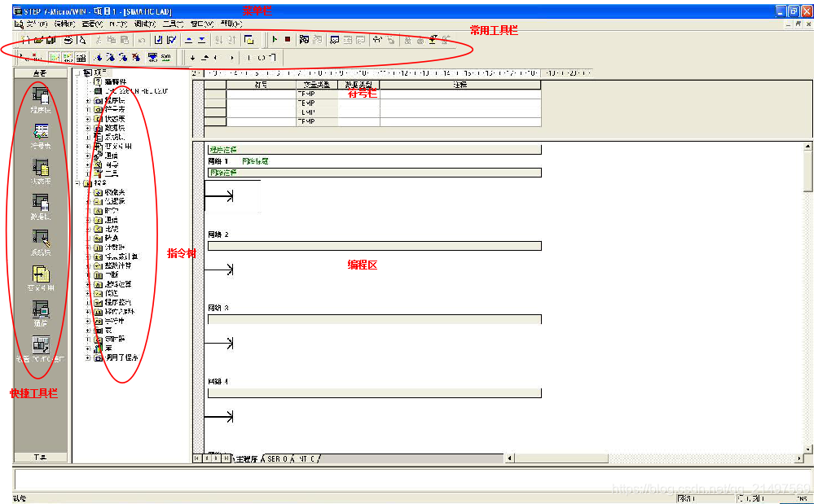This screenshot has width=818, height=504.
Task: Click the 网络 1 title field
Action: coord(255,161)
